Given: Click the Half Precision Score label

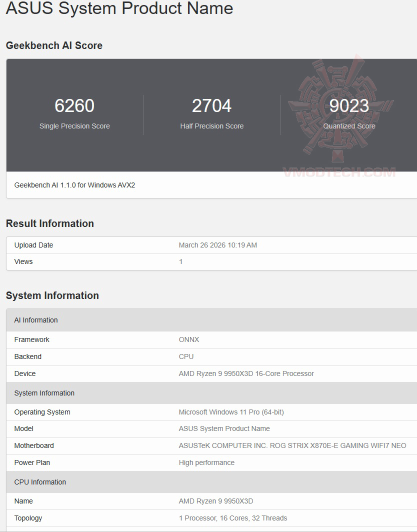Looking at the screenshot, I should pos(211,126).
